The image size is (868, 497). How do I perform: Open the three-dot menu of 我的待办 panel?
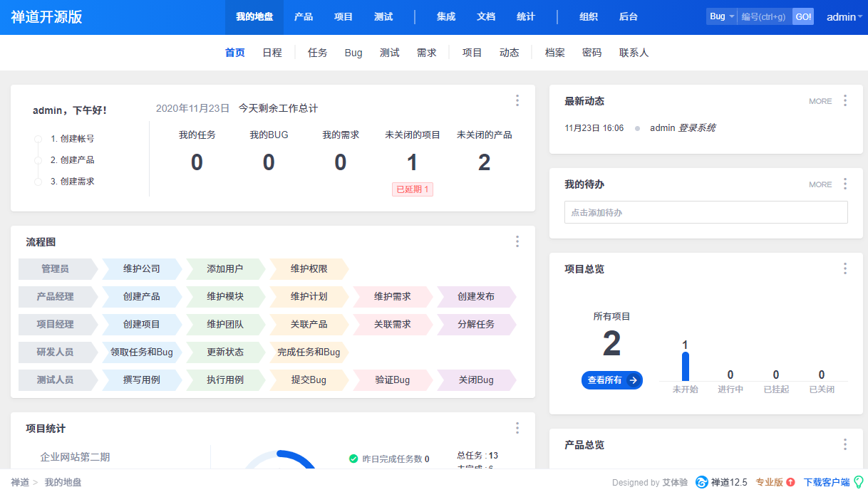[x=845, y=184]
